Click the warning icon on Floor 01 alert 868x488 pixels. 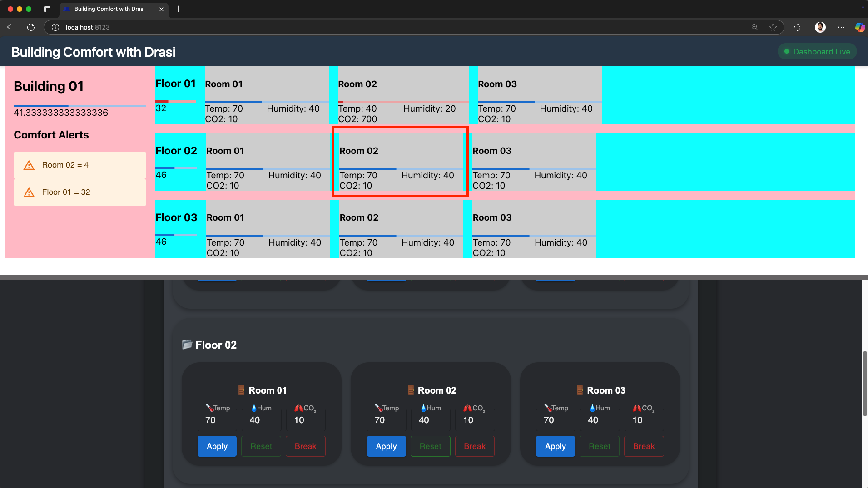(29, 192)
